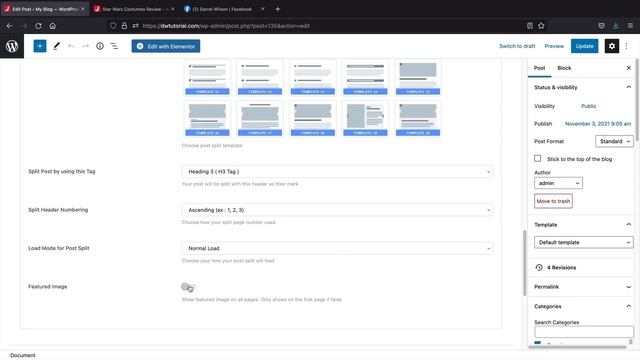Click the blue Update button
Screen dimensions: 640x360
(584, 46)
